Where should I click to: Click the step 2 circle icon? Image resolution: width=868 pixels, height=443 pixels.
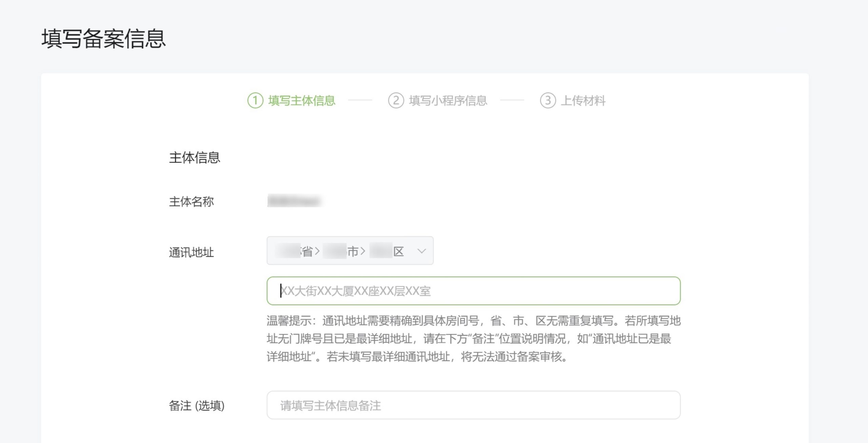click(396, 101)
